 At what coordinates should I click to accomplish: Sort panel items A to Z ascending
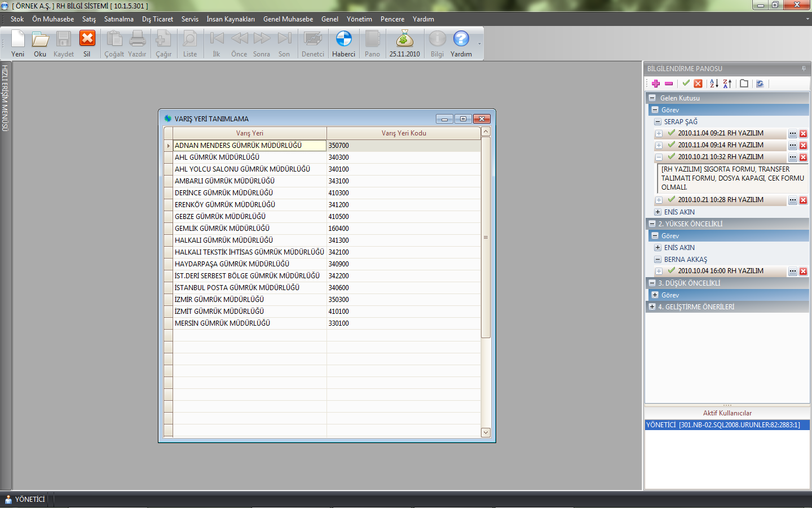pyautogui.click(x=714, y=84)
